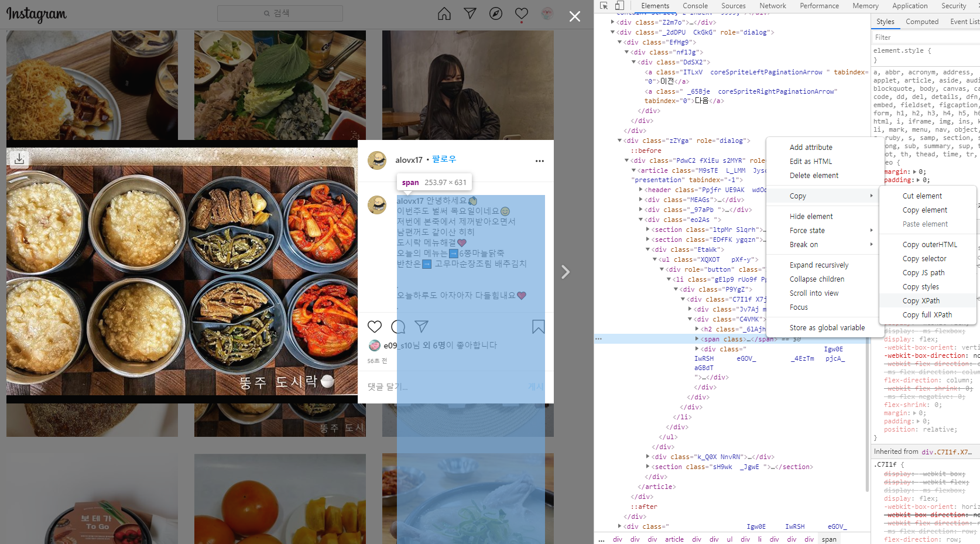Image resolution: width=980 pixels, height=544 pixels.
Task: Open the Computed styles tab
Action: click(922, 22)
